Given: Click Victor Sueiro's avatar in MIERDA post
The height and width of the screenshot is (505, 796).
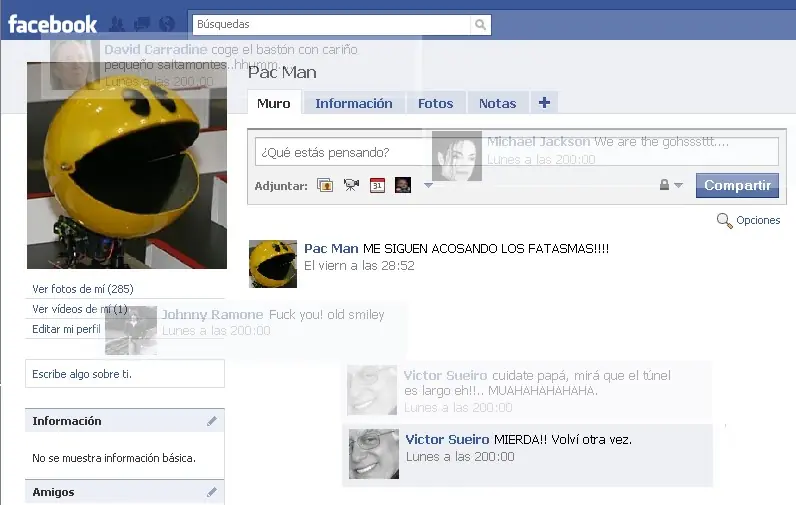Looking at the screenshot, I should (374, 454).
